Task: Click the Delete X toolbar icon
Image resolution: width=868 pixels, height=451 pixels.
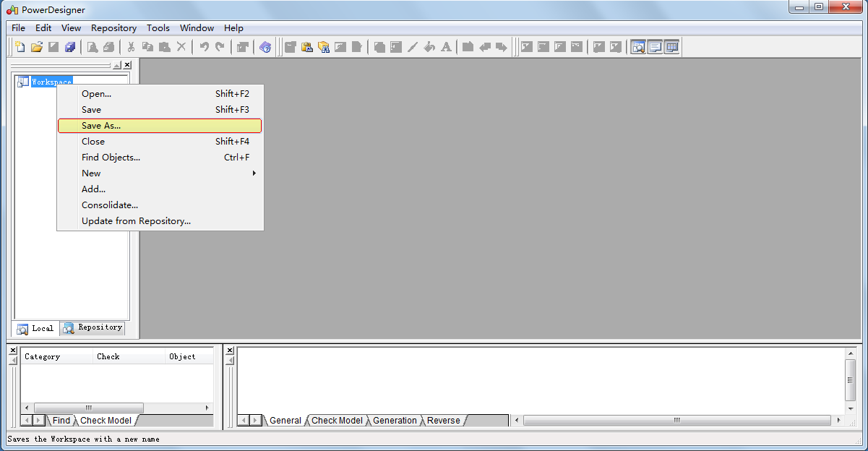Action: coord(181,47)
